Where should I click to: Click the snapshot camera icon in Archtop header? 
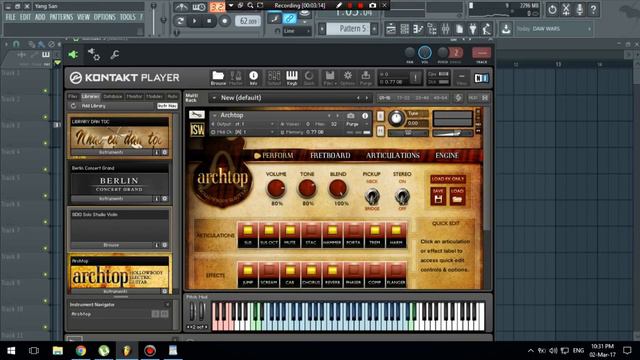click(350, 116)
